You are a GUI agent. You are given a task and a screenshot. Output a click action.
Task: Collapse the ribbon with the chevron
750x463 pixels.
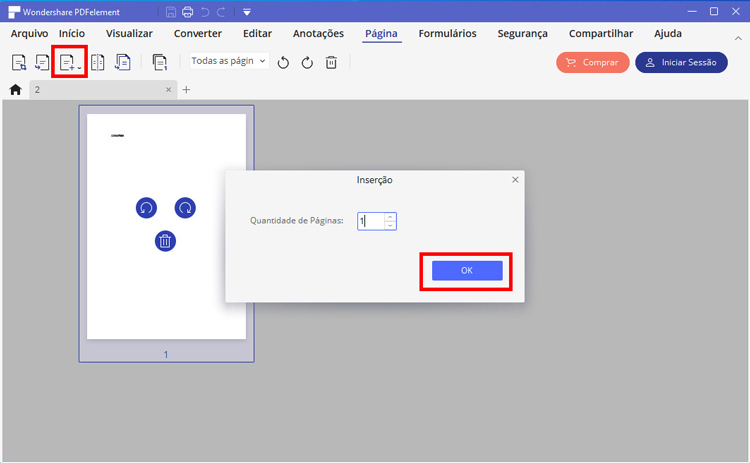click(x=738, y=38)
